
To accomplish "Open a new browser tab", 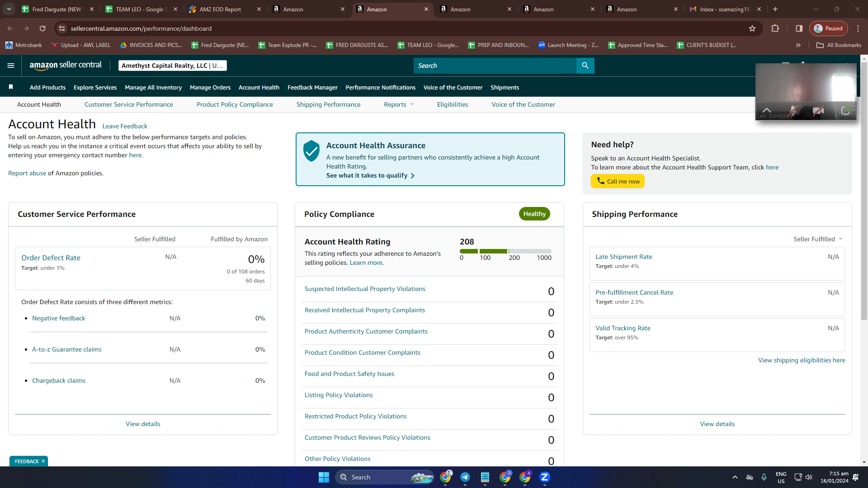I will pyautogui.click(x=775, y=9).
